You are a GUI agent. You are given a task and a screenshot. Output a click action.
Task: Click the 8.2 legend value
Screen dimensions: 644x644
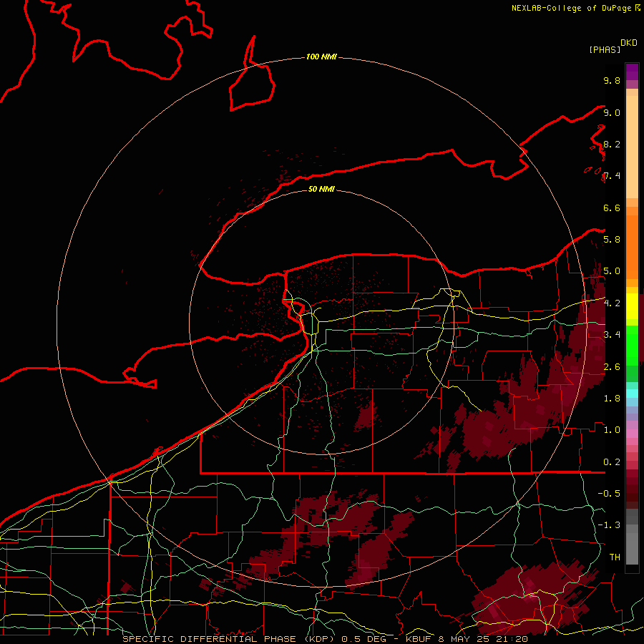[612, 144]
